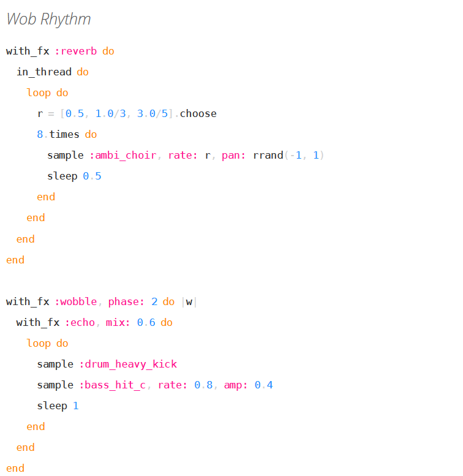Image resolution: width=463 pixels, height=476 pixels.
Task: Click the Wob Rhythm heading
Action: click(48, 19)
